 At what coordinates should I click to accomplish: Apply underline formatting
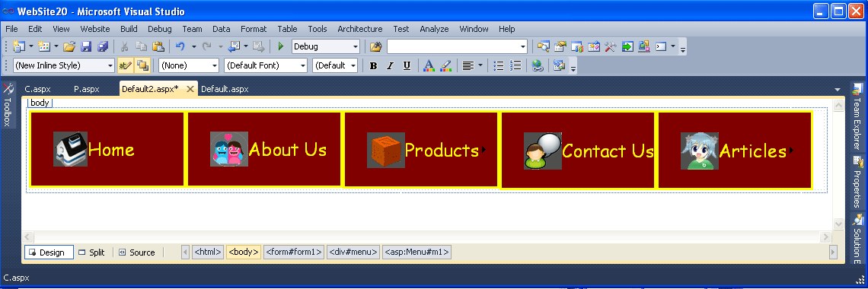point(407,65)
